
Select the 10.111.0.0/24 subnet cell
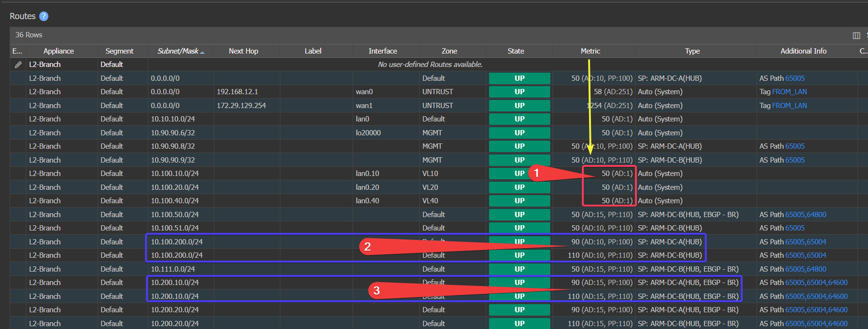point(181,269)
